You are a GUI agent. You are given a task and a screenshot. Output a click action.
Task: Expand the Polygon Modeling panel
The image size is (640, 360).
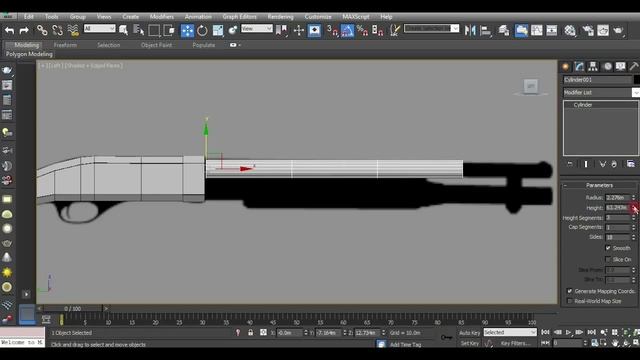pyautogui.click(x=29, y=54)
